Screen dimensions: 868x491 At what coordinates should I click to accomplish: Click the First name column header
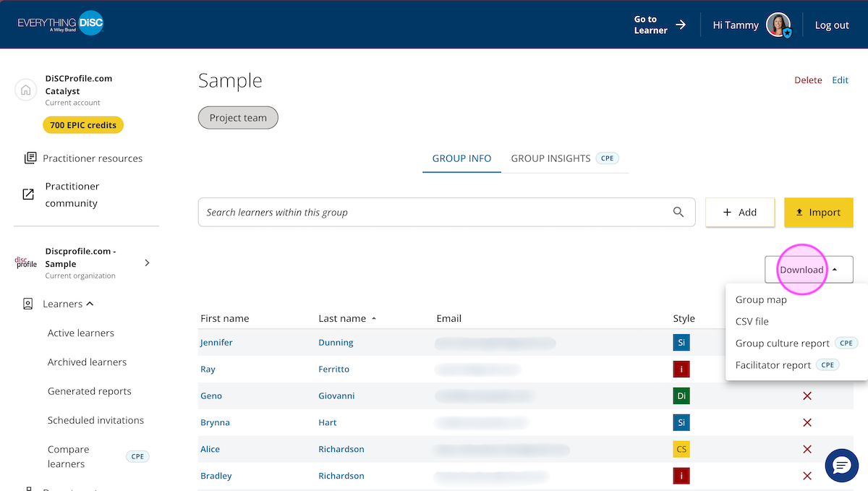pyautogui.click(x=224, y=318)
